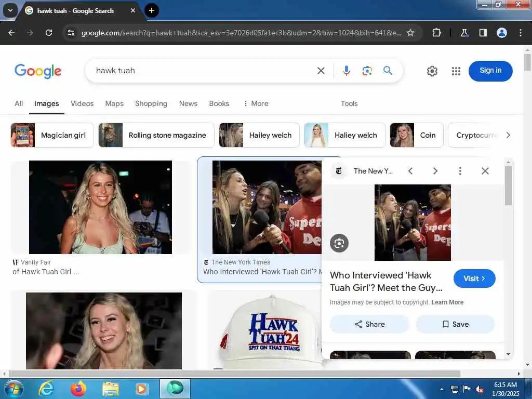Open the Shopping tab
This screenshot has width=532, height=399.
click(151, 103)
